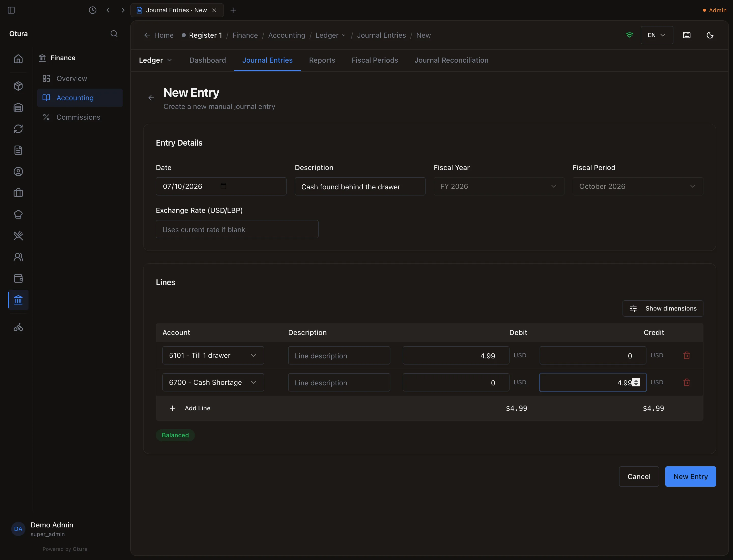Delete the 6700 Cash Shortage line
The image size is (733, 560).
tap(687, 382)
